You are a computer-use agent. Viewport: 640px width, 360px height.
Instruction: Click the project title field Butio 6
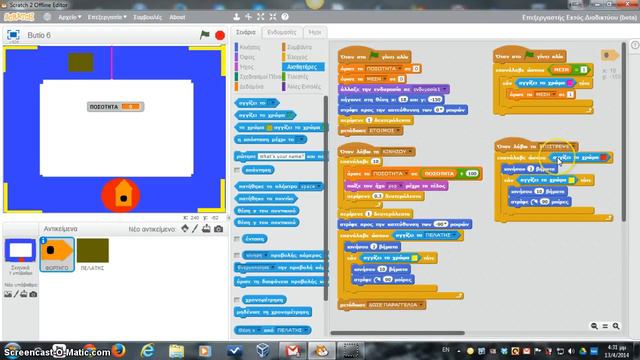[39, 36]
